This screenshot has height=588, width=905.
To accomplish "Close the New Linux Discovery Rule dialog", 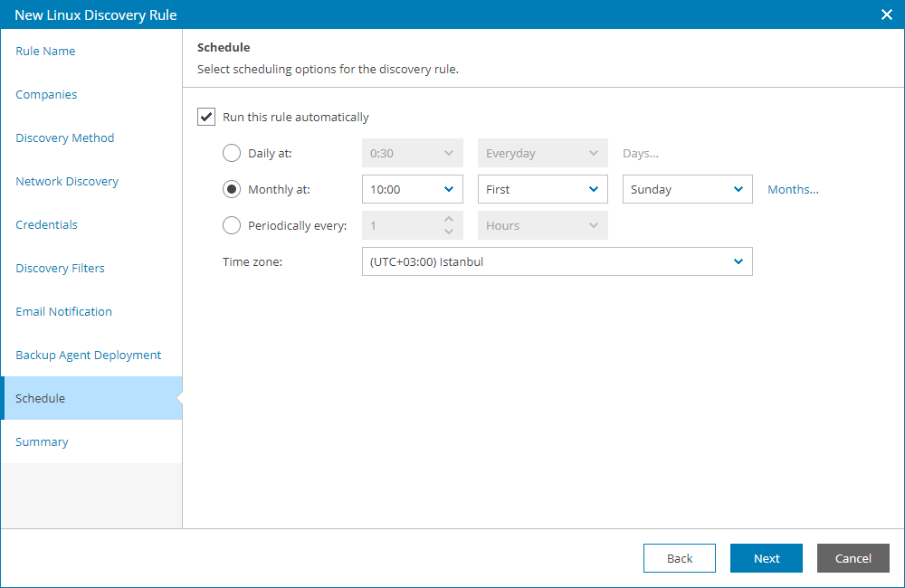I will 885,14.
